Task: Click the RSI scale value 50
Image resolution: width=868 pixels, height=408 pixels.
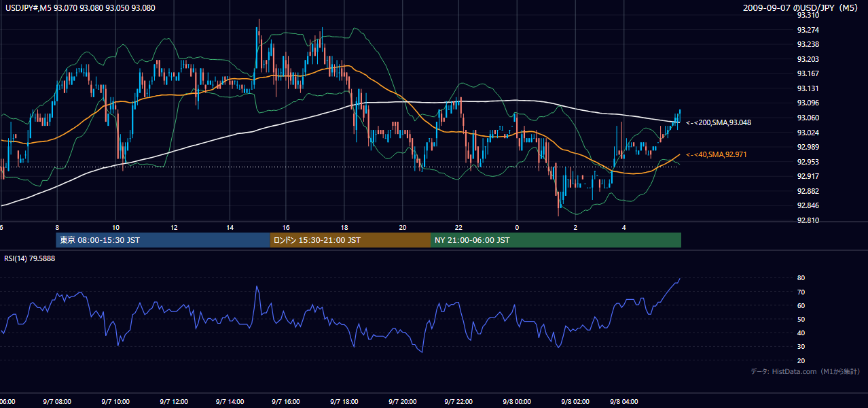Action: point(801,319)
